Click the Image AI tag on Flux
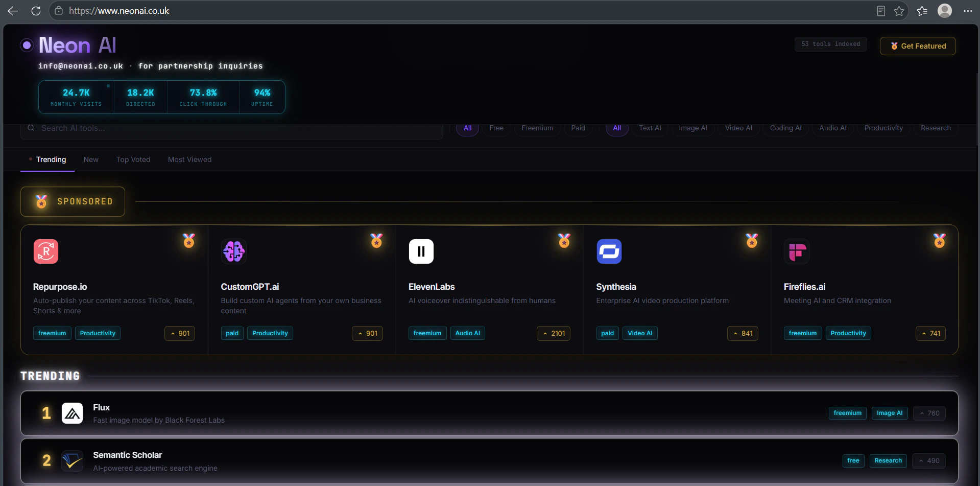Image resolution: width=980 pixels, height=486 pixels. [x=890, y=413]
